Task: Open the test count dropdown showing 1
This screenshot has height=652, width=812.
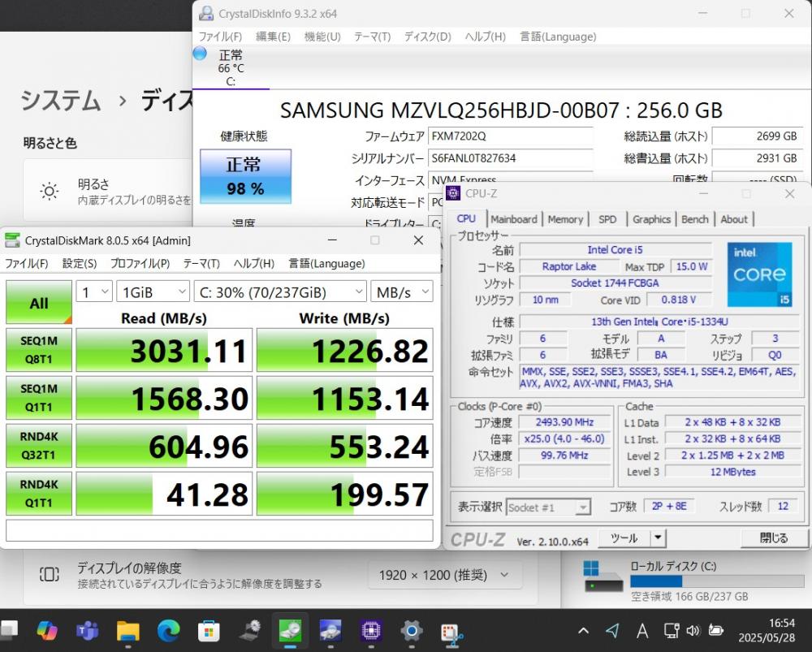Action: pos(94,292)
